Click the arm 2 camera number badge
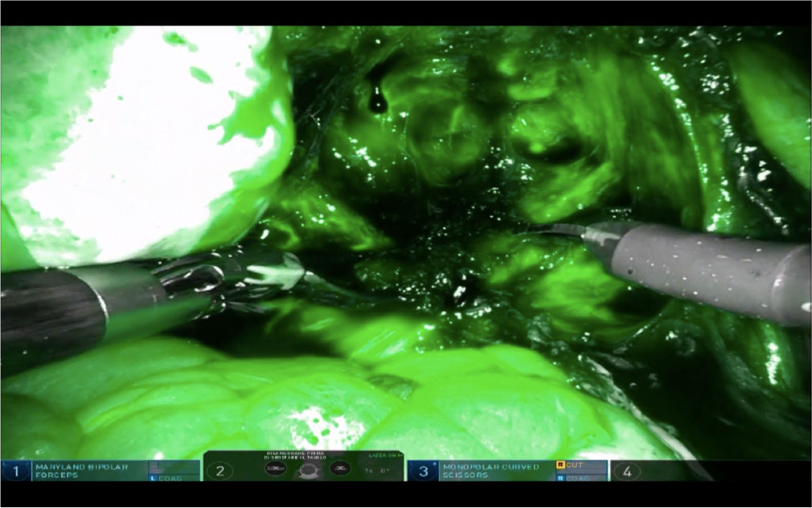 (x=220, y=472)
